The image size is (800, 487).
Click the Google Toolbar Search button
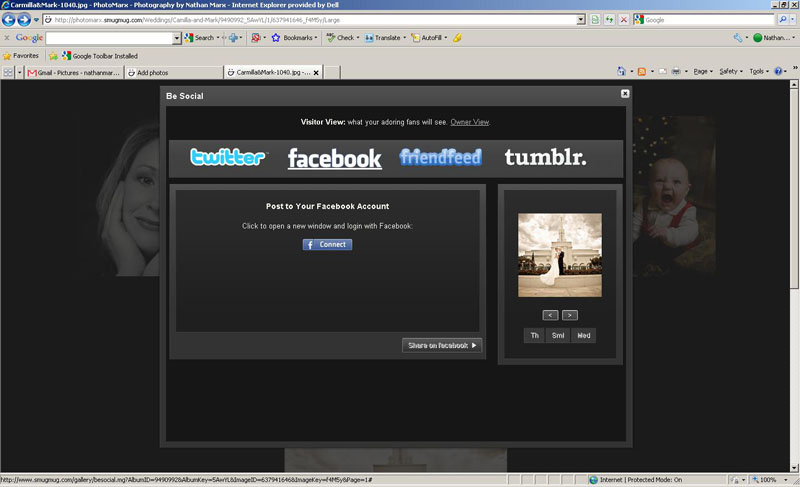click(199, 38)
